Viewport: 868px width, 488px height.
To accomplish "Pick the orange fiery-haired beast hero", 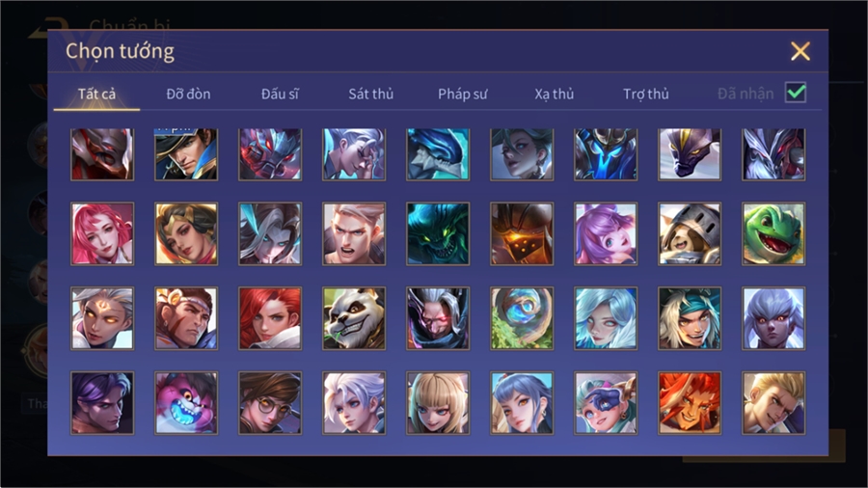I will 690,403.
